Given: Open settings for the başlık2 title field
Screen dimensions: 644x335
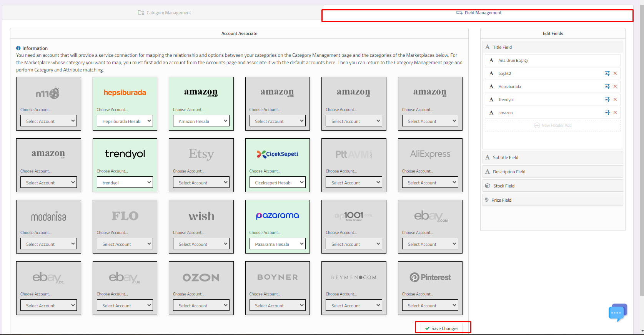Looking at the screenshot, I should (x=607, y=73).
